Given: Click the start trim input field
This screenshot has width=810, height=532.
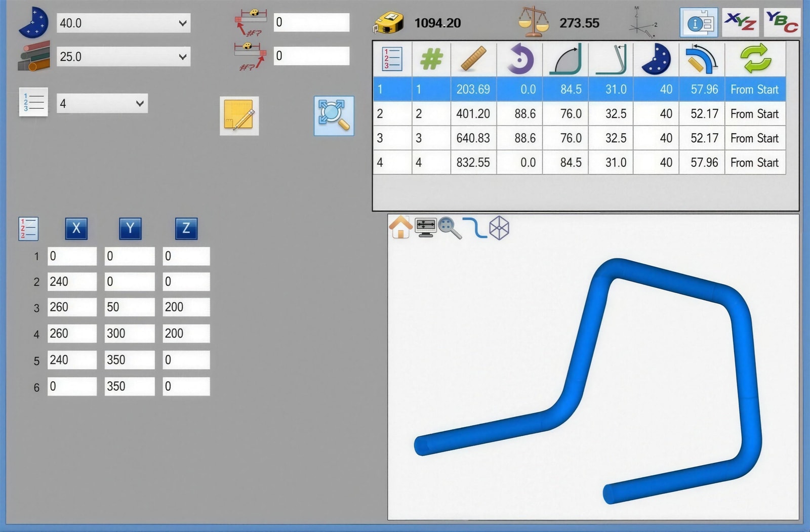Looking at the screenshot, I should click(311, 23).
